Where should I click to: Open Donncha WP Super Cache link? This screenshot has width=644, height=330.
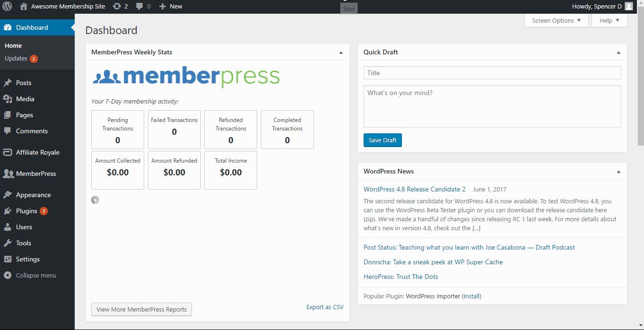point(433,262)
